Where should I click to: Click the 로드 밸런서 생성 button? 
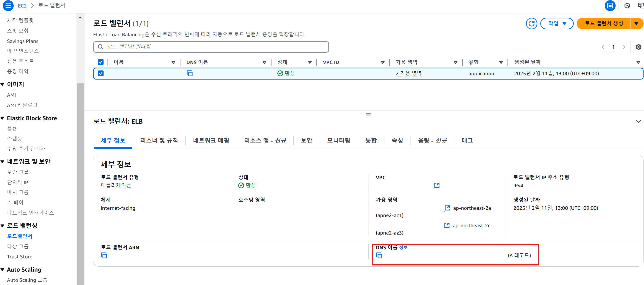(x=603, y=23)
